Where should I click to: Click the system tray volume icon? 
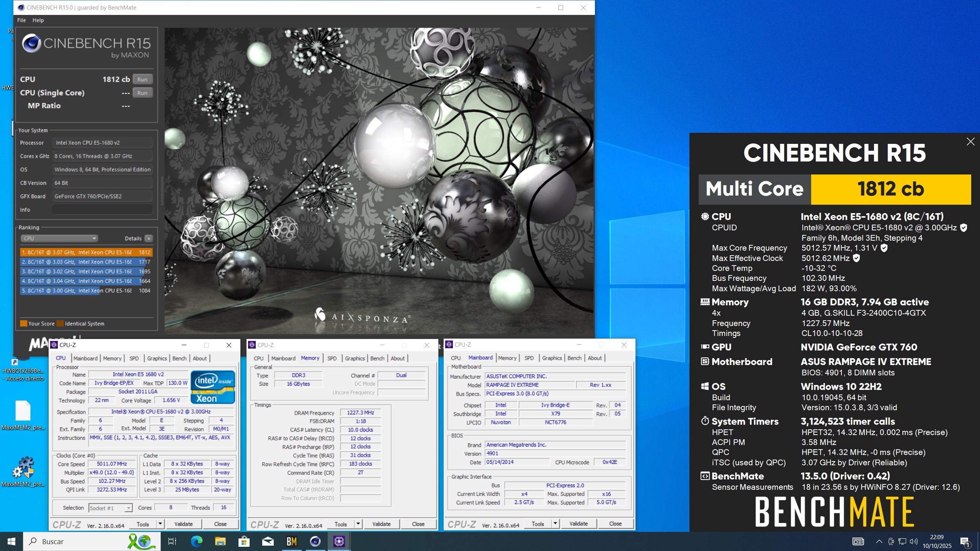pyautogui.click(x=914, y=541)
